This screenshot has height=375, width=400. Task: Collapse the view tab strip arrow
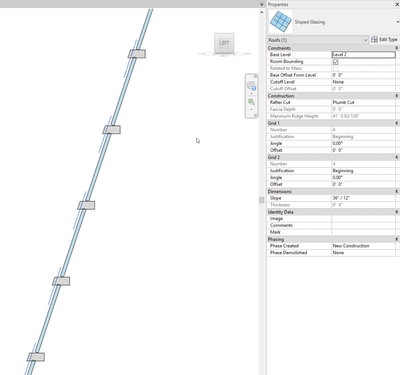262,4
